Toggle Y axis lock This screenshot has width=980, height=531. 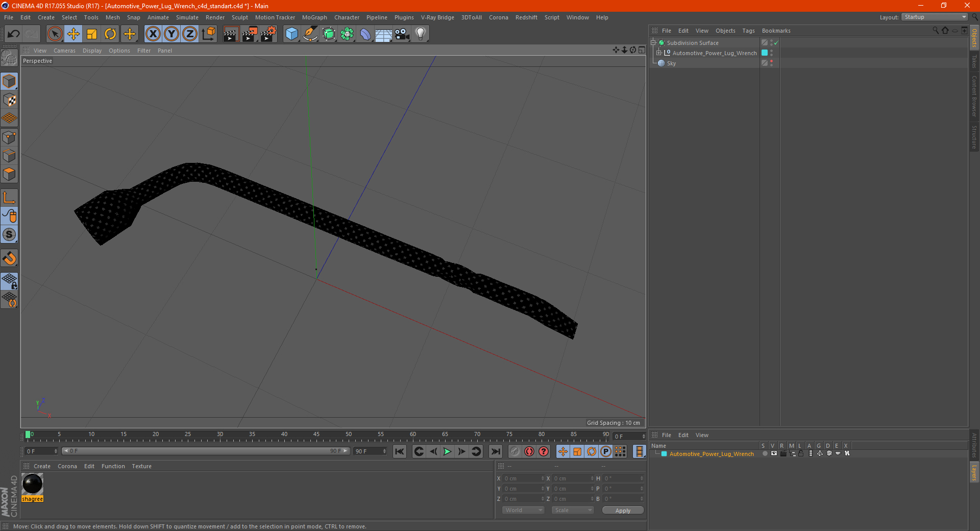click(171, 34)
